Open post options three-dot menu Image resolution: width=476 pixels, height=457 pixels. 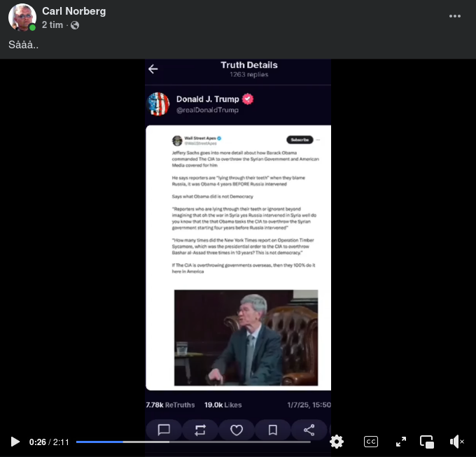pyautogui.click(x=455, y=16)
